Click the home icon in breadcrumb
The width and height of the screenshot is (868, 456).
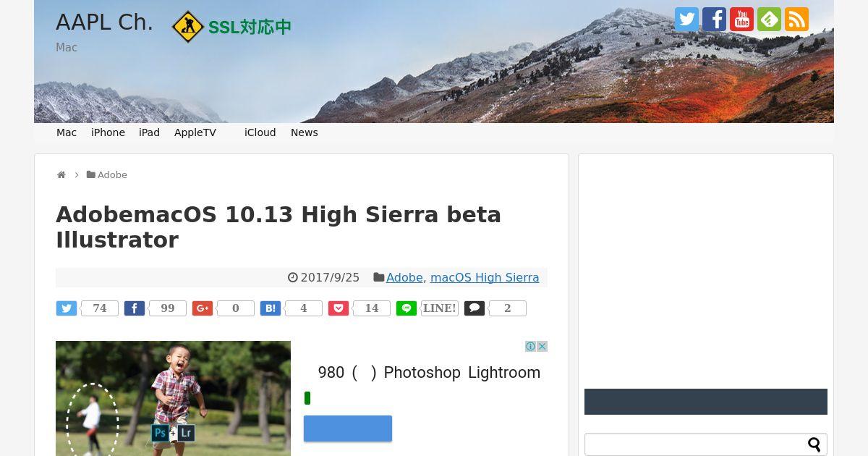pos(61,175)
